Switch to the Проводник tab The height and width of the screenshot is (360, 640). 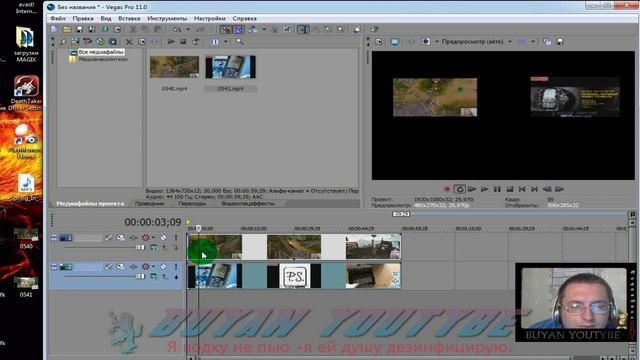point(149,203)
